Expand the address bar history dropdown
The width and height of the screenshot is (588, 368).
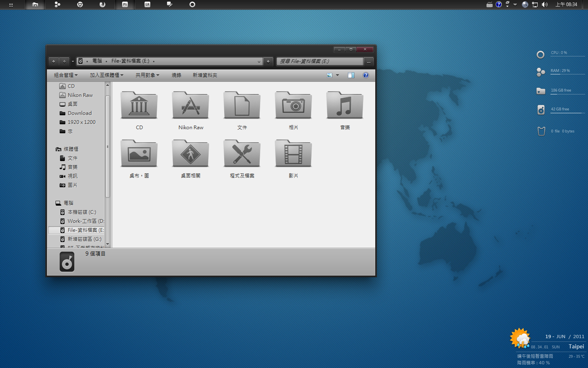259,61
